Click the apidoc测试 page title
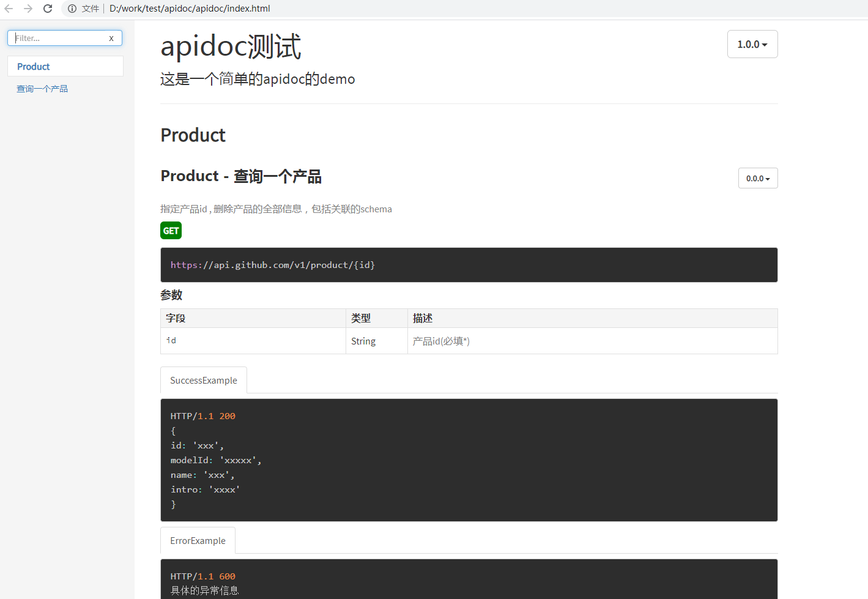 pos(231,47)
